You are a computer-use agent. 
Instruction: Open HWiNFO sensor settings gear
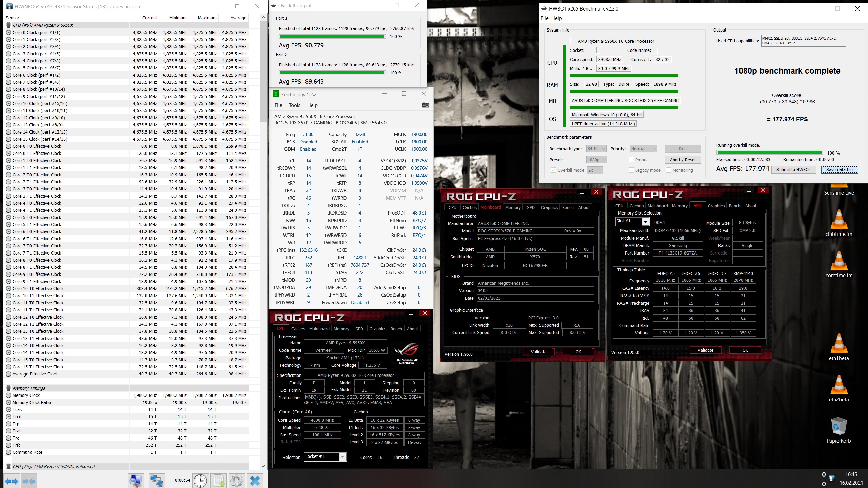coord(237,481)
